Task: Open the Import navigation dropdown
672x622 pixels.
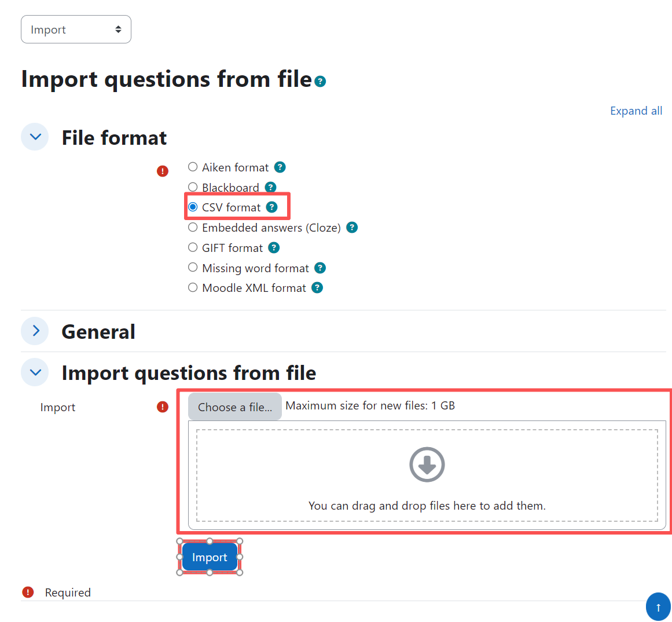Action: pos(76,29)
